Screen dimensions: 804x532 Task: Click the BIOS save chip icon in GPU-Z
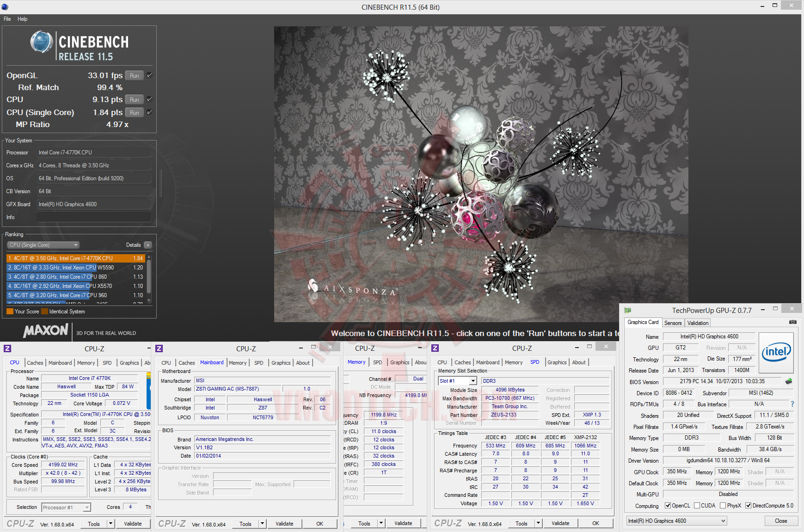pyautogui.click(x=789, y=381)
